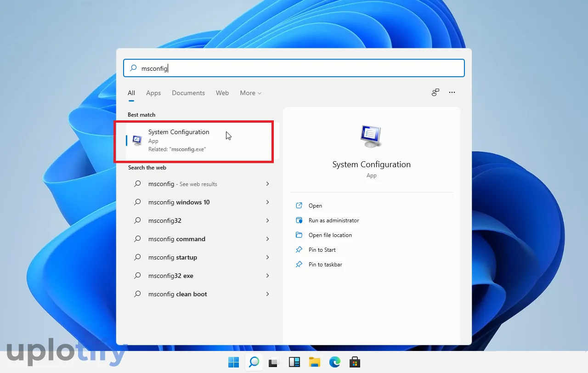Open System Configuration best match result
Viewport: 588px width, 373px height.
(x=202, y=141)
